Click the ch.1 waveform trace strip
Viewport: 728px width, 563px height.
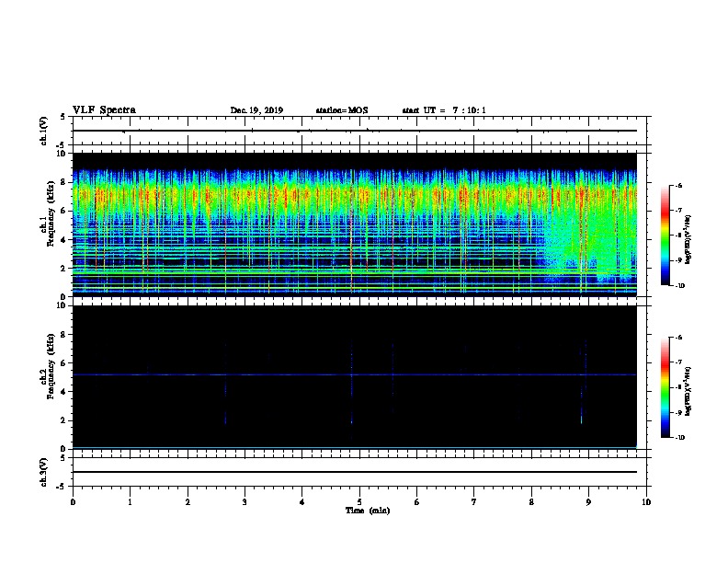(355, 131)
